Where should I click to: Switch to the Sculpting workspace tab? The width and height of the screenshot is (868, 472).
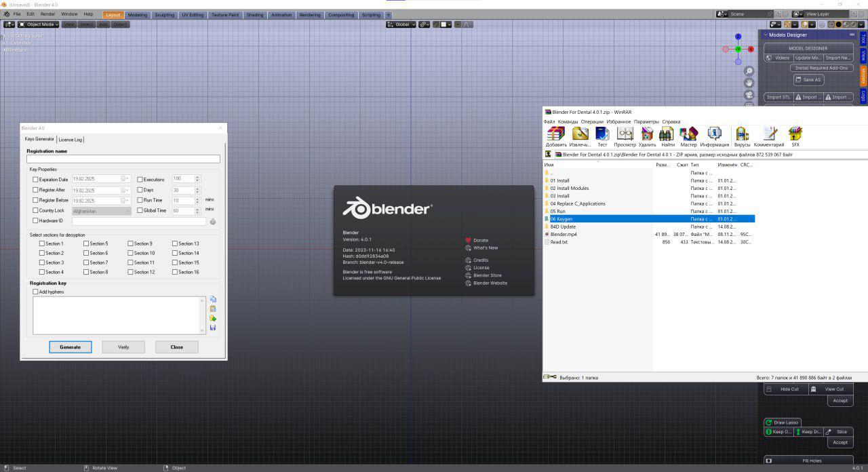pyautogui.click(x=164, y=14)
